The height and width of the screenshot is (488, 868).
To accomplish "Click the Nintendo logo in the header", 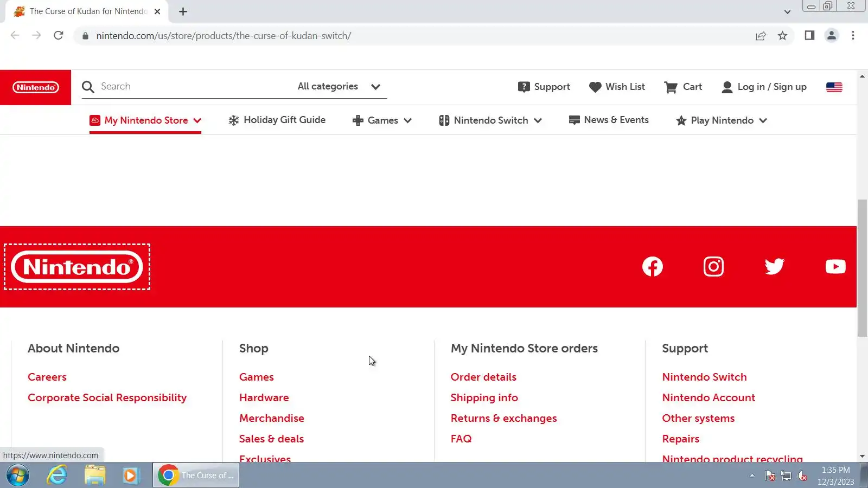I will coord(35,87).
